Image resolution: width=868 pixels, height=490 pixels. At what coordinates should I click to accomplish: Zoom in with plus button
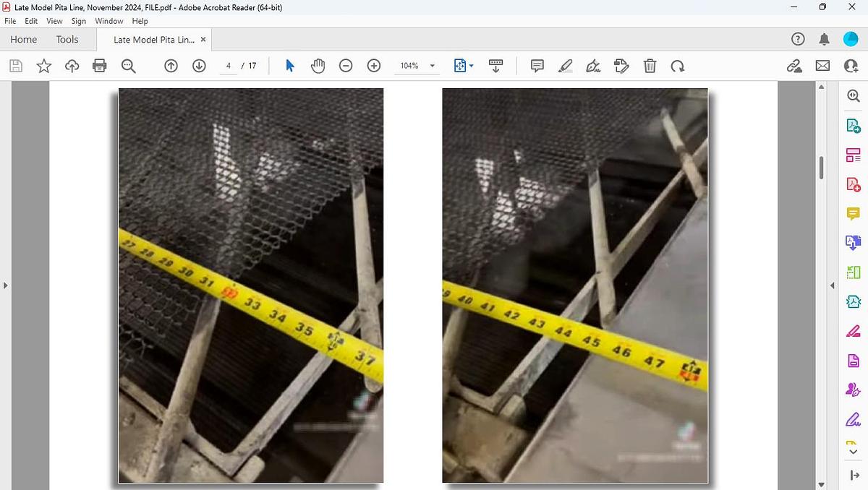coord(374,66)
